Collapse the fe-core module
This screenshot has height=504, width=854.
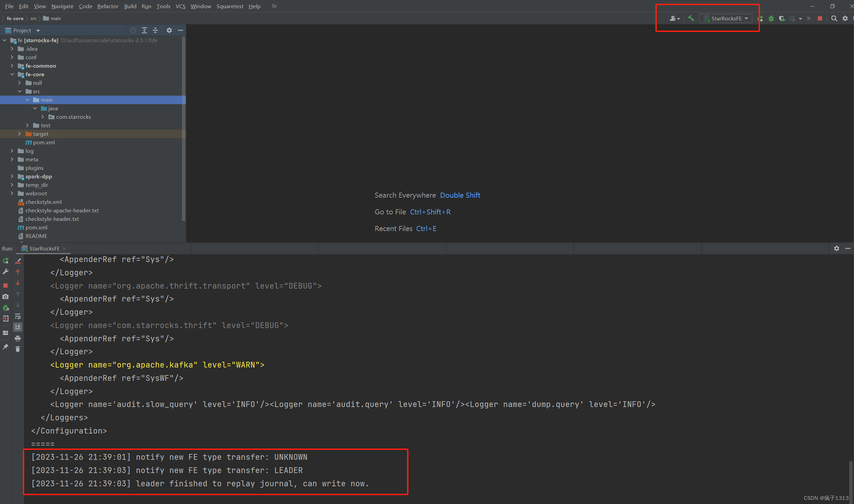[x=12, y=74]
